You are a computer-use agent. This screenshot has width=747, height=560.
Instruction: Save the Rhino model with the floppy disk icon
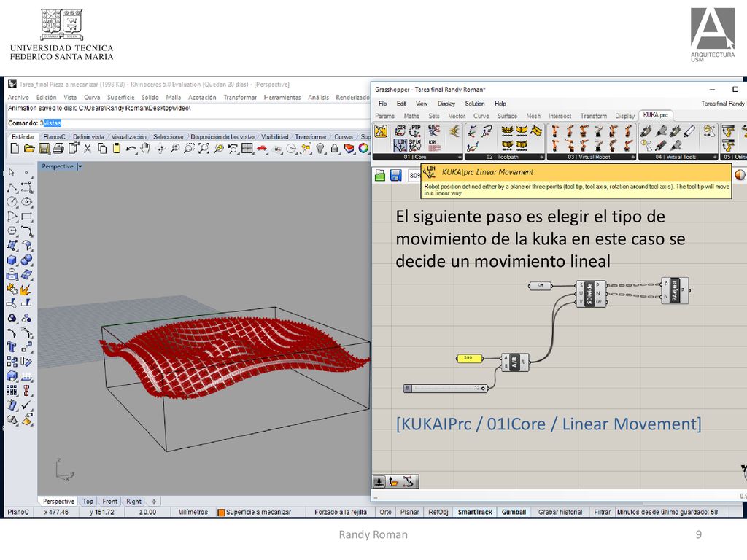pyautogui.click(x=44, y=149)
